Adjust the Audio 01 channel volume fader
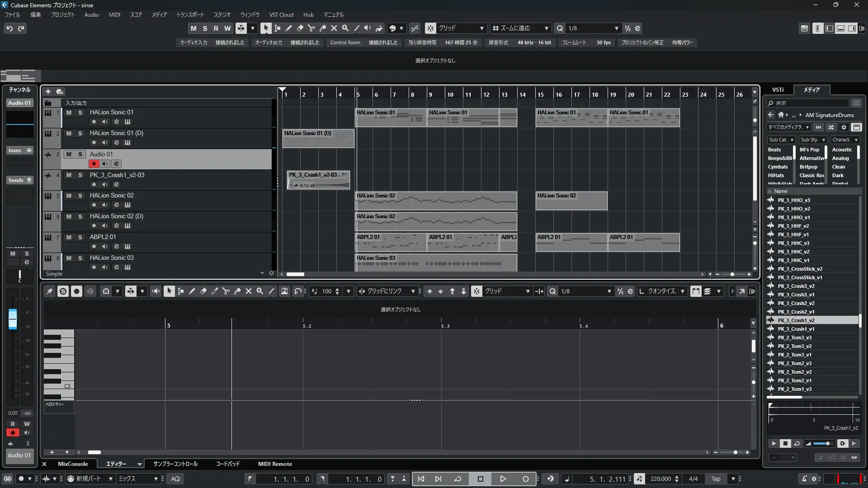This screenshot has width=868, height=488. click(x=13, y=319)
